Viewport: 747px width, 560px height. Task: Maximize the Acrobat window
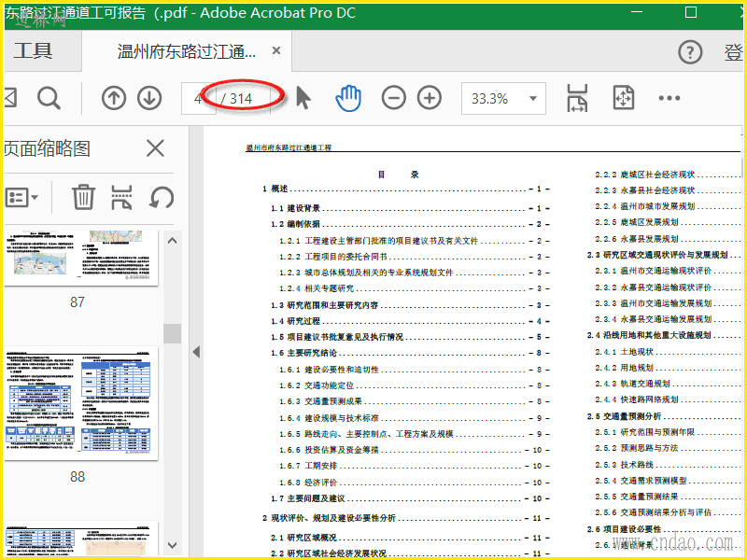(x=691, y=12)
